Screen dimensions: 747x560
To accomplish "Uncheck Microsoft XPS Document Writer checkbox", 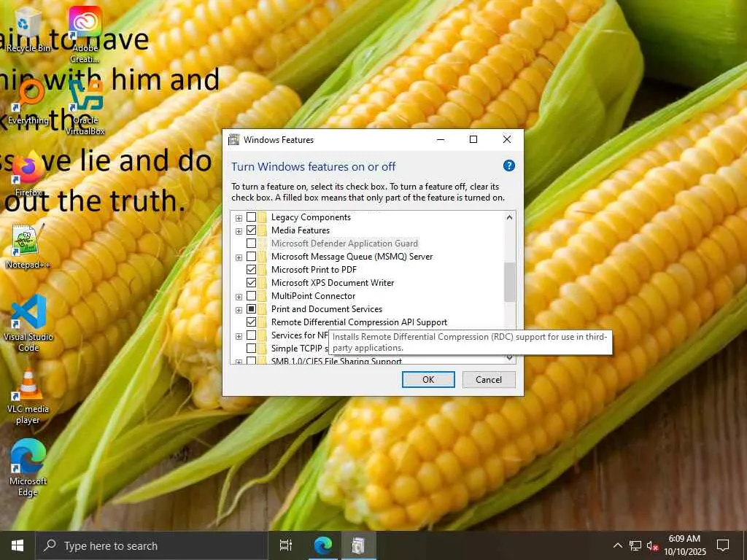I will [x=251, y=283].
